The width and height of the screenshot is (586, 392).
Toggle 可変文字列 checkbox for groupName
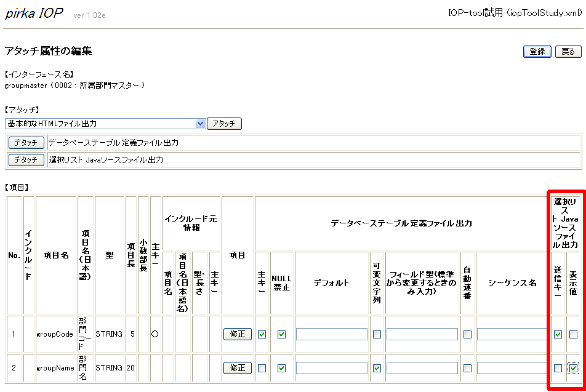pyautogui.click(x=377, y=368)
